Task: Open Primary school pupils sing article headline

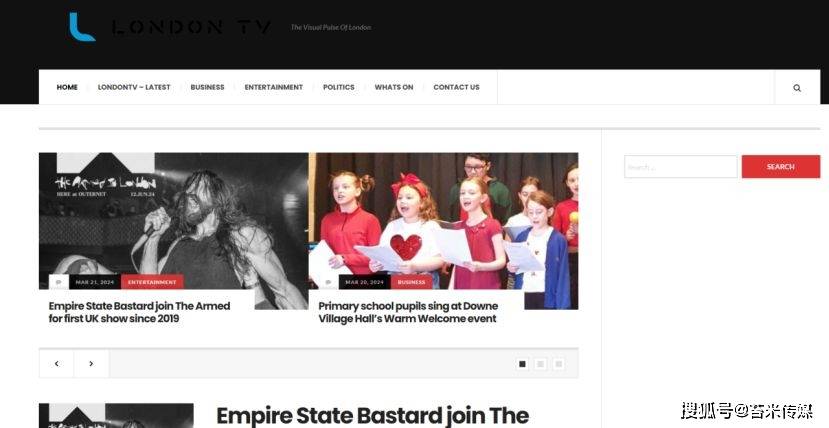Action: 408,312
